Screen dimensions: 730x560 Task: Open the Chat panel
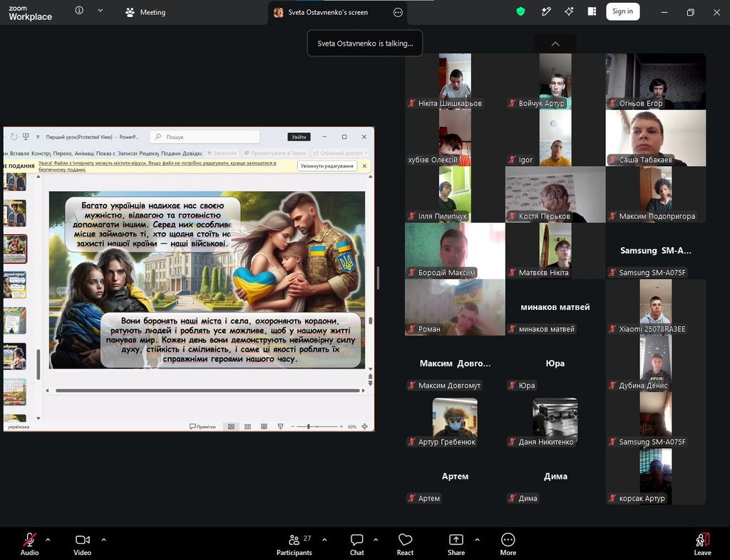pos(356,544)
